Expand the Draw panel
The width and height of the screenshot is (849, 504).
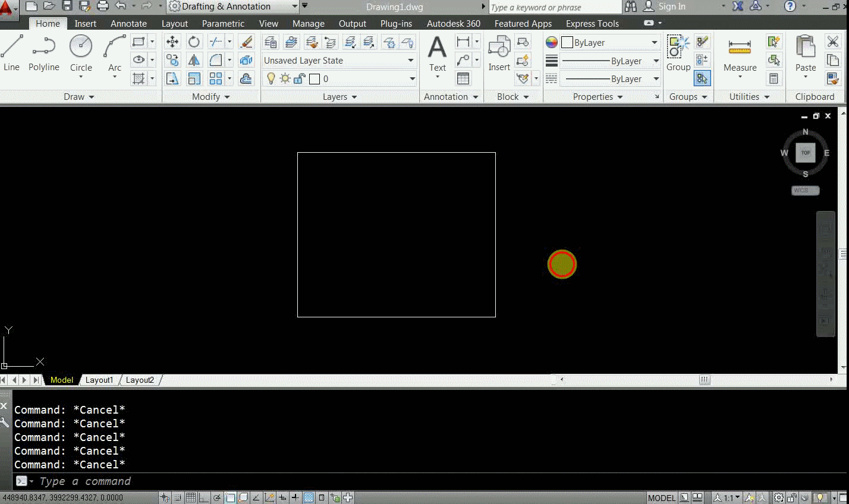(79, 97)
